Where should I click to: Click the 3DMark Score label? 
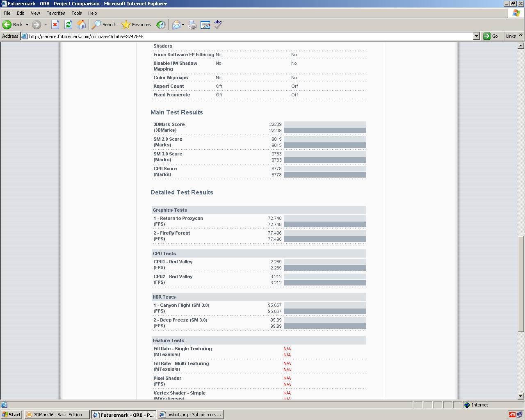point(169,124)
